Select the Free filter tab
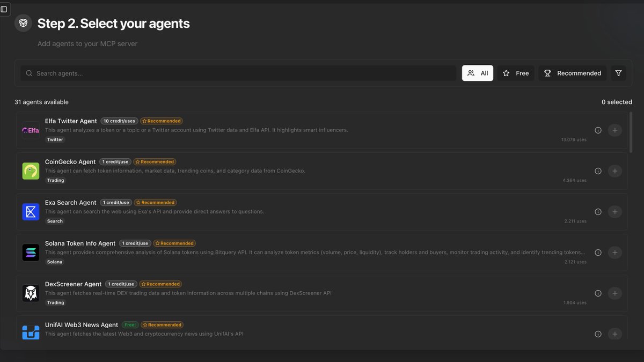The width and height of the screenshot is (644, 362). (516, 73)
